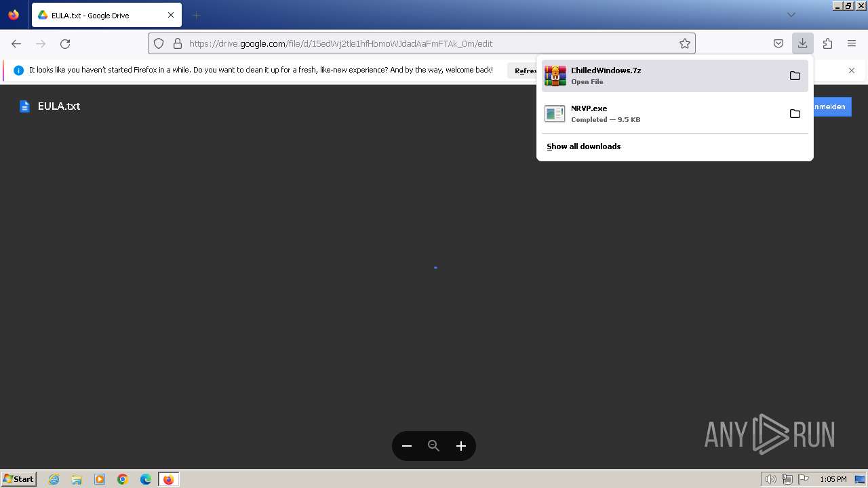The image size is (868, 488).
Task: Reset zoom with the magnifier icon
Action: [434, 446]
